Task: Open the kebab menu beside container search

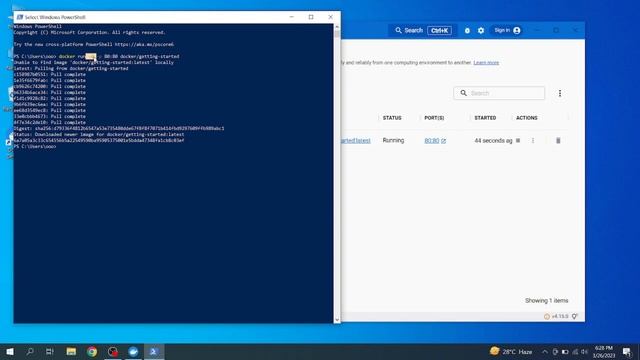Action: 560,93
